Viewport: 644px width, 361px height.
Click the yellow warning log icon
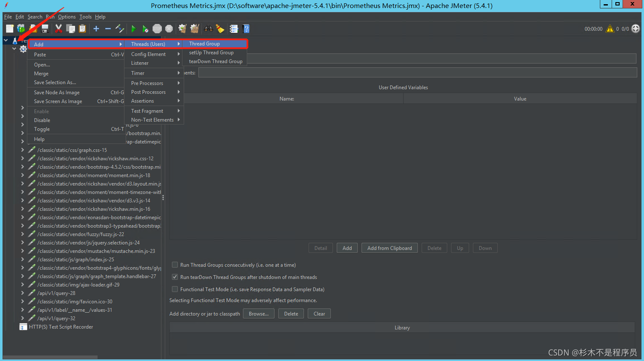(610, 29)
